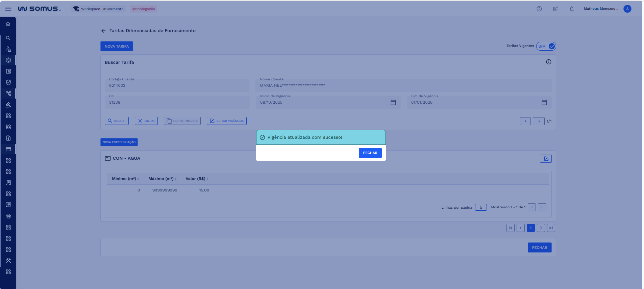Image resolution: width=644 pixels, height=289 pixels.
Task: Click the info icon in Buscar Tarifa
Action: point(548,62)
